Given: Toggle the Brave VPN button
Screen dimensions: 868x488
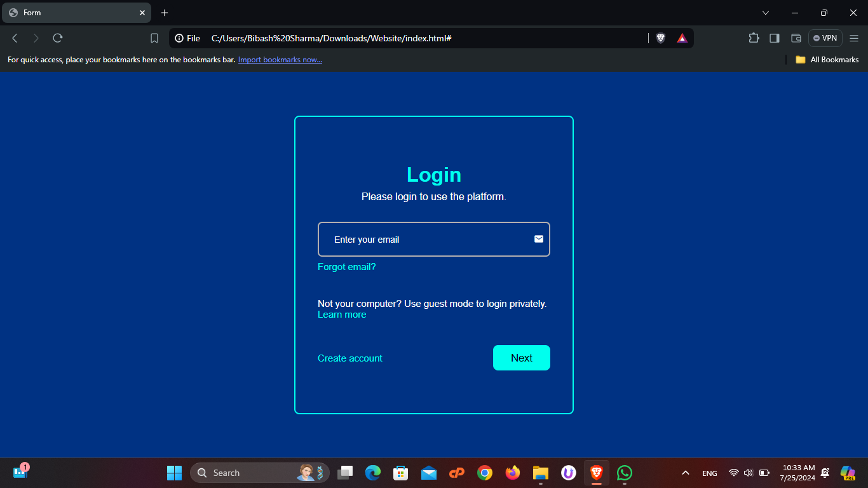Looking at the screenshot, I should 825,38.
